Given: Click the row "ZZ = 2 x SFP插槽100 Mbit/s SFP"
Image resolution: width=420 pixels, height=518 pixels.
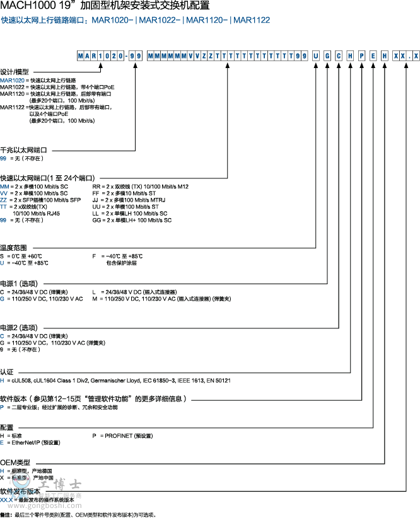Looking at the screenshot, I should click(x=40, y=200).
